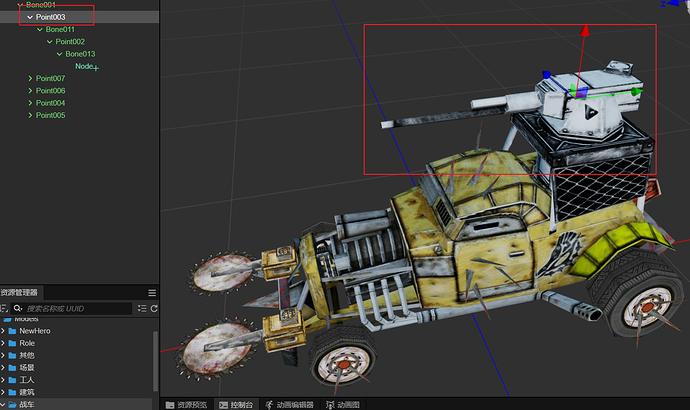Expand the Point007 node
This screenshot has height=410, width=690.
pyautogui.click(x=30, y=78)
